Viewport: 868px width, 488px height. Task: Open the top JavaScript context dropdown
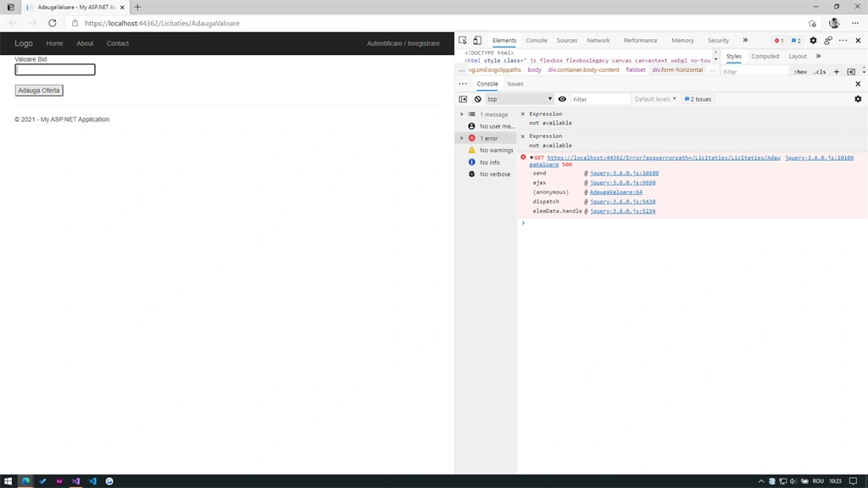tap(520, 99)
